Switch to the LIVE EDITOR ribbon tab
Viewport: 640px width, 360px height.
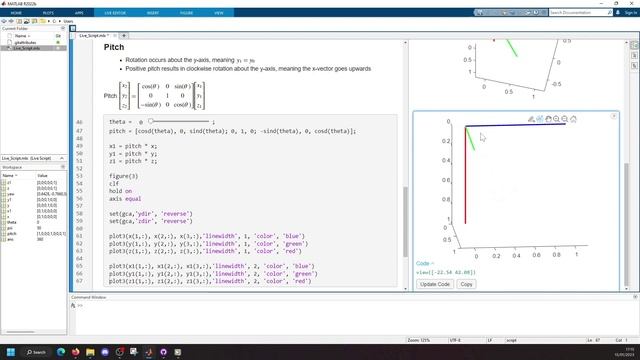(115, 13)
